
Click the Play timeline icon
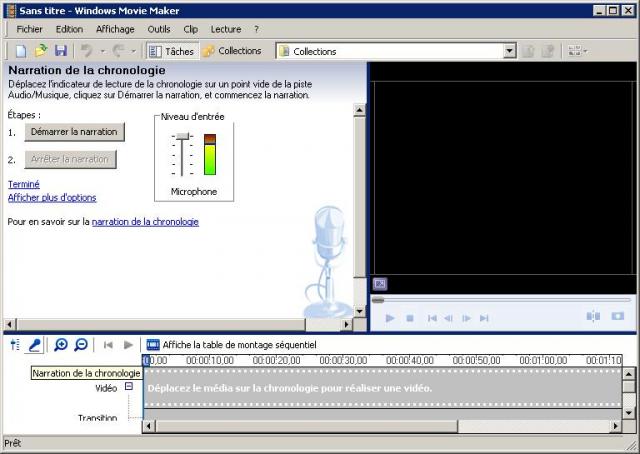tap(128, 345)
